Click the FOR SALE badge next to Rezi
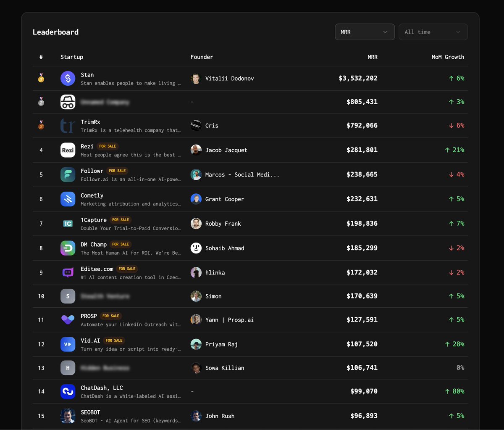This screenshot has height=430, width=504. pos(108,146)
